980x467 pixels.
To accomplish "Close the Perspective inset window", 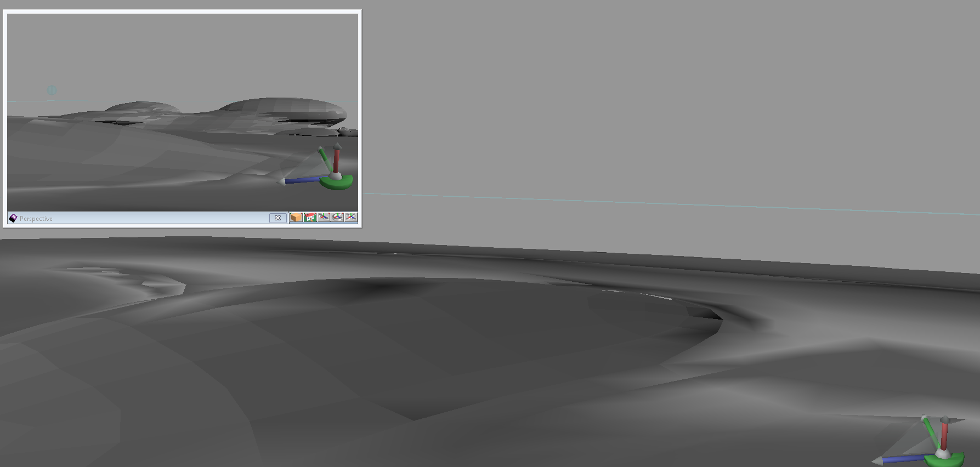I will click(278, 218).
